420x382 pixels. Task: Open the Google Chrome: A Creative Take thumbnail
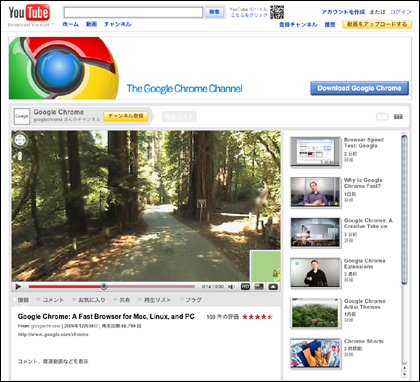tap(315, 233)
